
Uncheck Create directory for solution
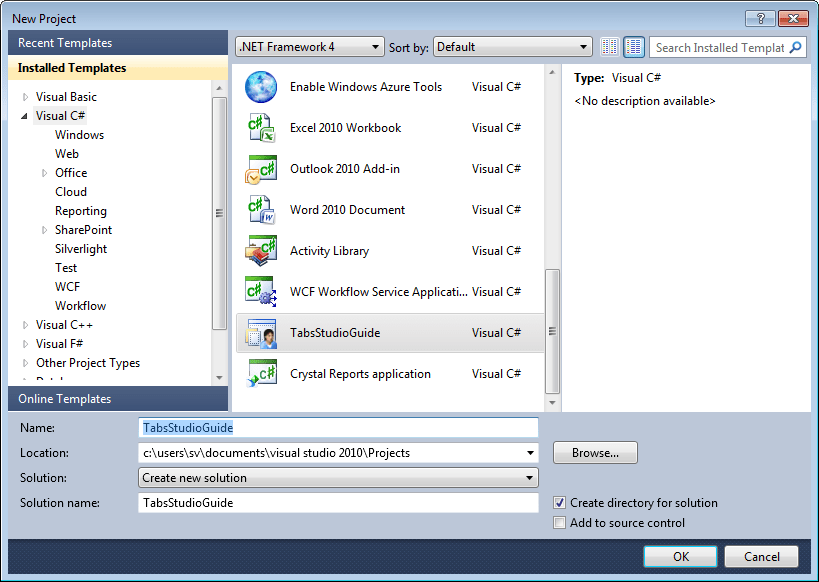click(x=560, y=502)
